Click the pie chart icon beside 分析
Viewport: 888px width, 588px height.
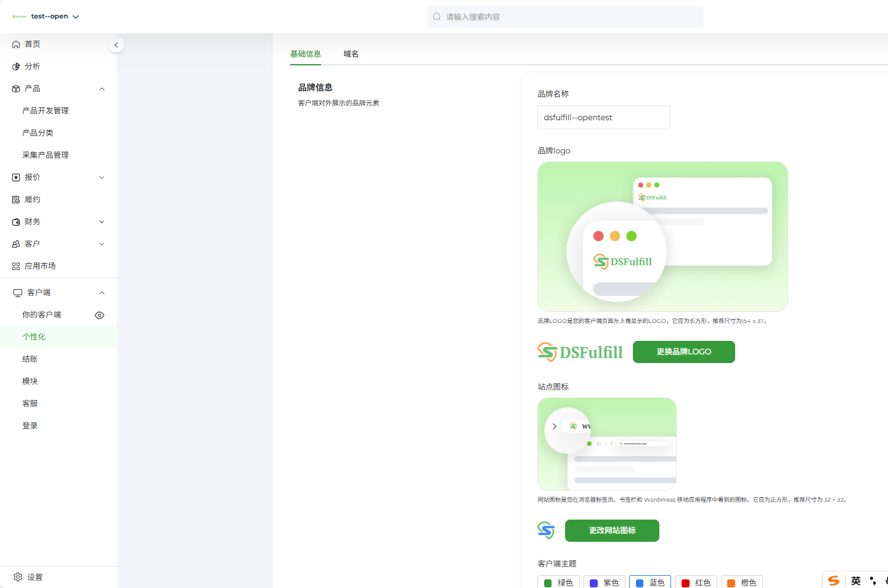click(x=16, y=67)
